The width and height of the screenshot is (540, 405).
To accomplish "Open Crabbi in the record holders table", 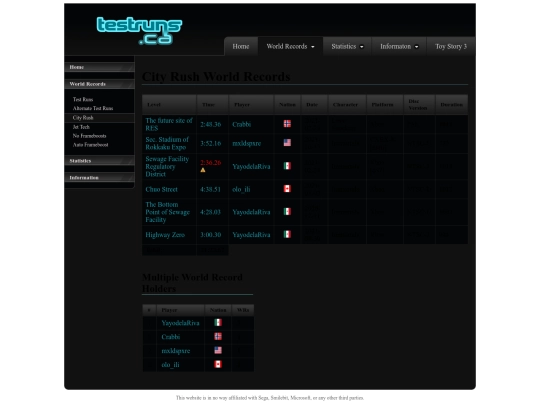I will [x=171, y=337].
